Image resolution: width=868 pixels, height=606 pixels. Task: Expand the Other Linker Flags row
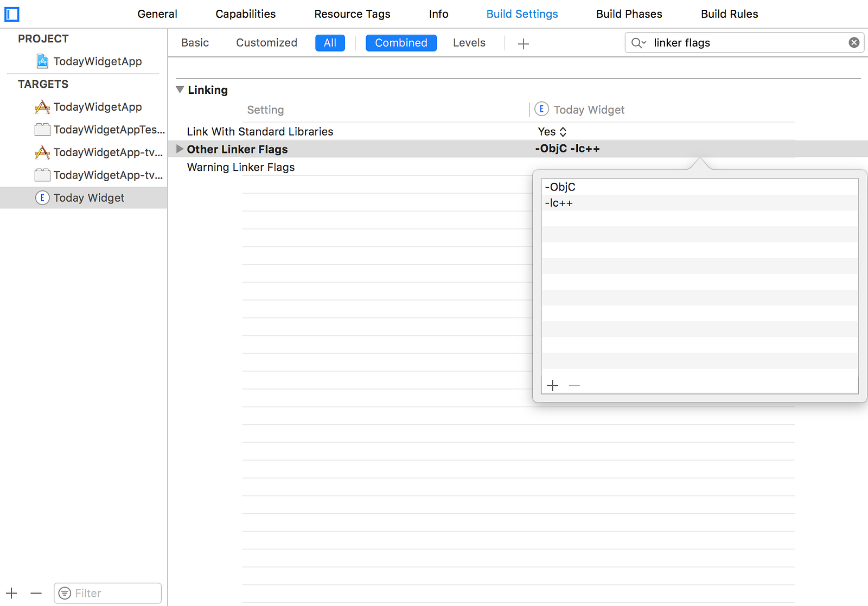pos(180,149)
